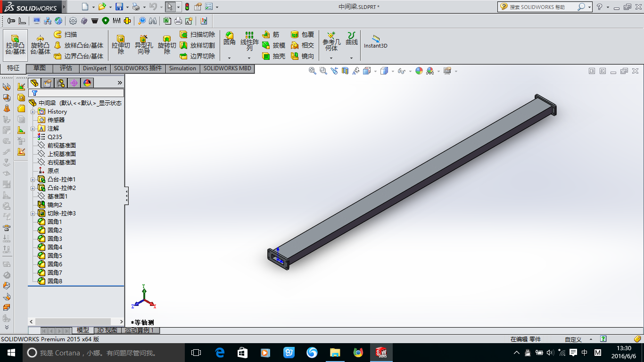Open the DisplayManager tab
This screenshot has height=362, width=644.
87,83
